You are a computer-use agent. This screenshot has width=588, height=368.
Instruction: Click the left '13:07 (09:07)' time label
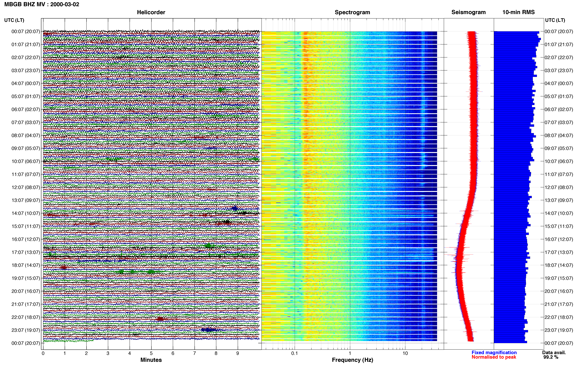[x=26, y=200]
